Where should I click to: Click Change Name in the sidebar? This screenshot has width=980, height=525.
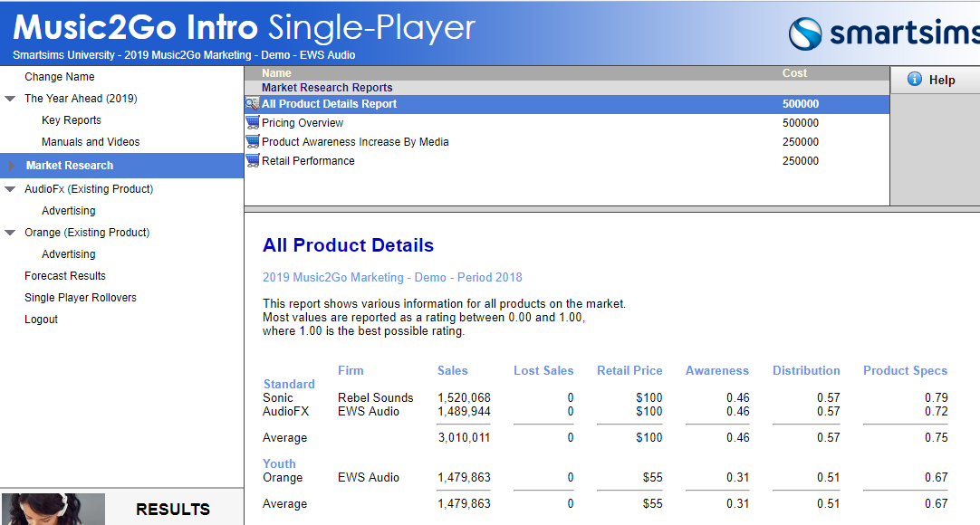point(59,77)
